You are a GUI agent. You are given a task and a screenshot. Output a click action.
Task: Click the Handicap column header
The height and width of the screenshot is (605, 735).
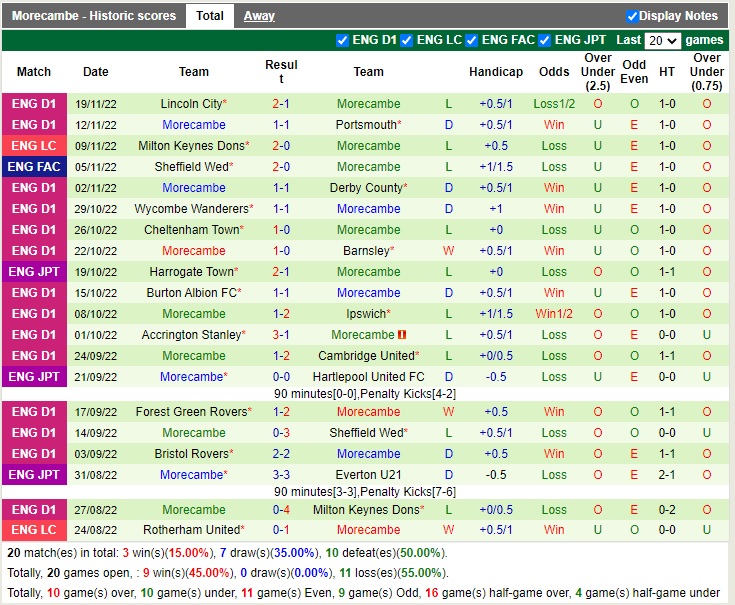[496, 72]
